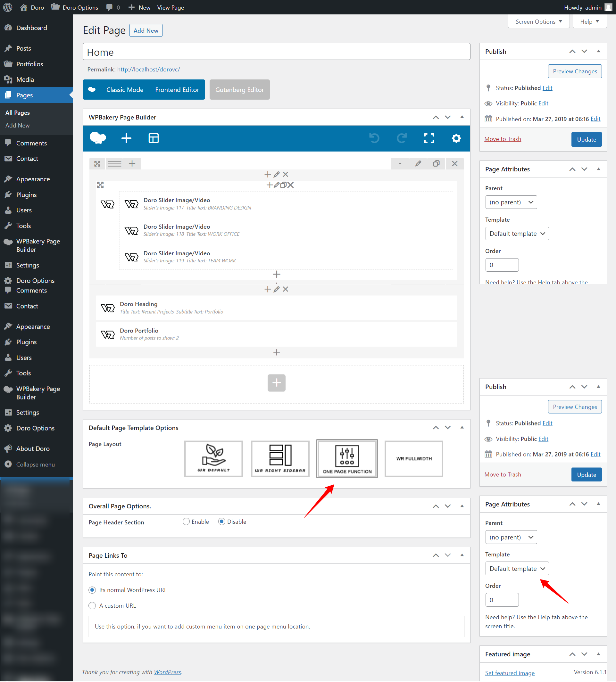Viewport: 616px width, 682px height.
Task: Click View Page in the admin bar
Action: (x=171, y=7)
